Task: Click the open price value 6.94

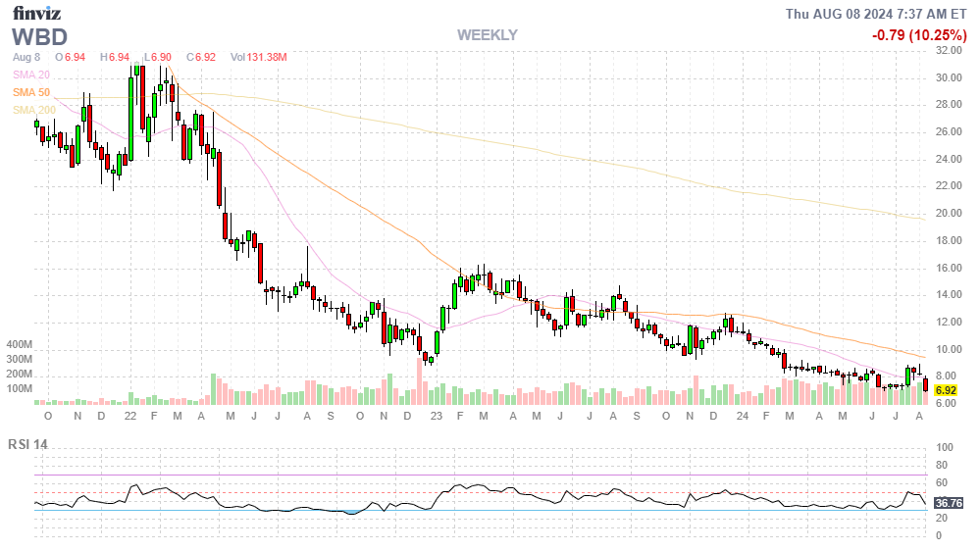Action: [75, 58]
